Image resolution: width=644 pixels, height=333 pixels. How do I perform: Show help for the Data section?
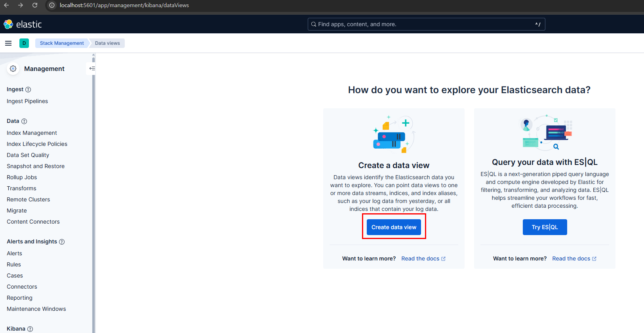[24, 121]
